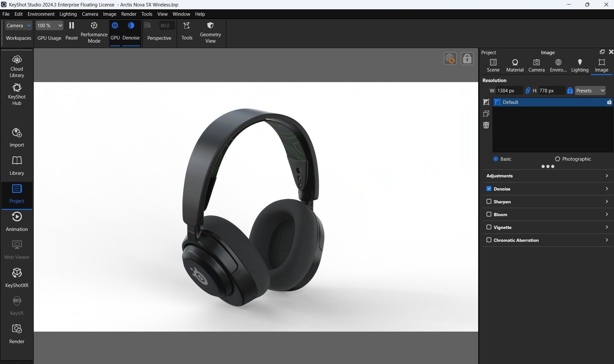Image resolution: width=614 pixels, height=364 pixels.
Task: Click the aspect ratio link icon
Action: (528, 91)
